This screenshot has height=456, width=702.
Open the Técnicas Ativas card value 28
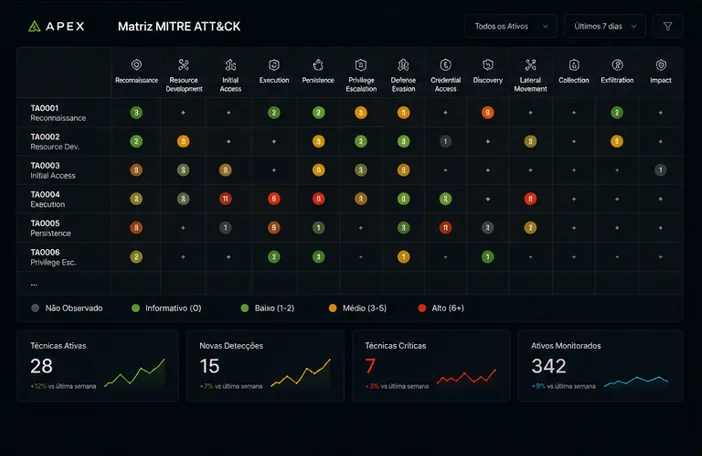click(42, 366)
